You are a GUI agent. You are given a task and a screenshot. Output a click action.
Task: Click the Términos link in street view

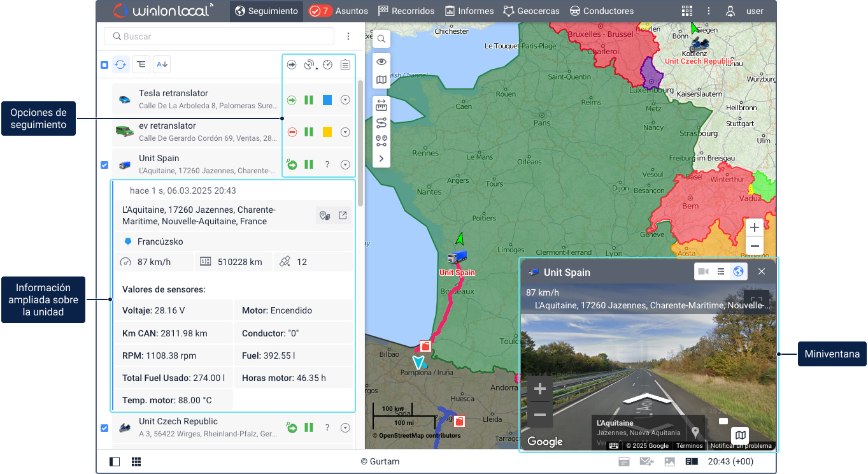[689, 446]
